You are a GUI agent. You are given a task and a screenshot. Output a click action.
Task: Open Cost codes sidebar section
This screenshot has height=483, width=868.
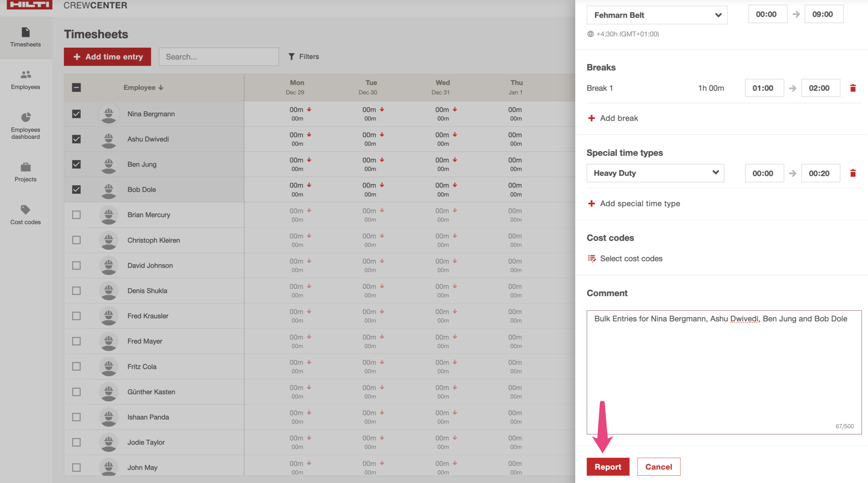coord(26,215)
